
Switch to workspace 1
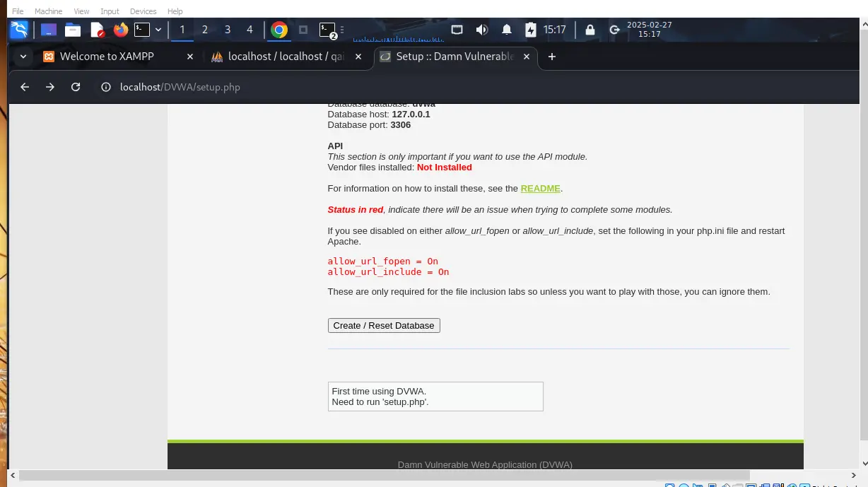click(182, 30)
